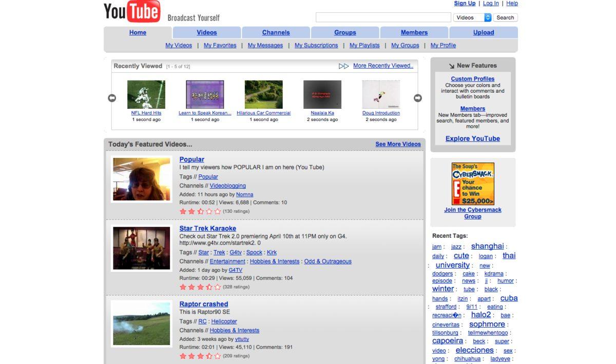Click the double-arrow icon beside More Recently Viewed

pyautogui.click(x=343, y=66)
